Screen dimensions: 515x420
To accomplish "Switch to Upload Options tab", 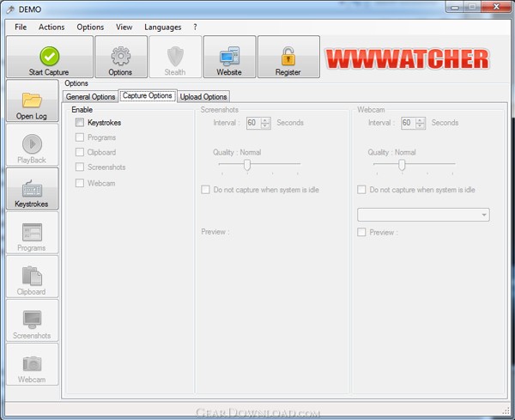I will pos(203,97).
